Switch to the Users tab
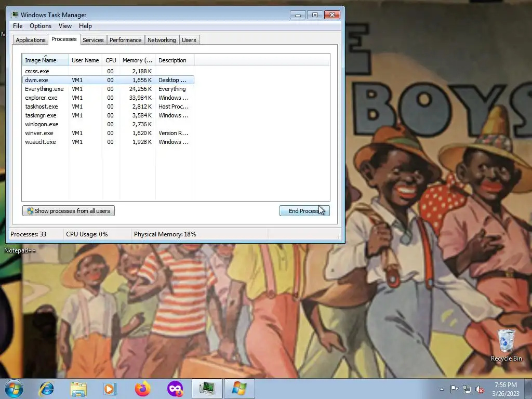This screenshot has width=532, height=399. (x=189, y=39)
